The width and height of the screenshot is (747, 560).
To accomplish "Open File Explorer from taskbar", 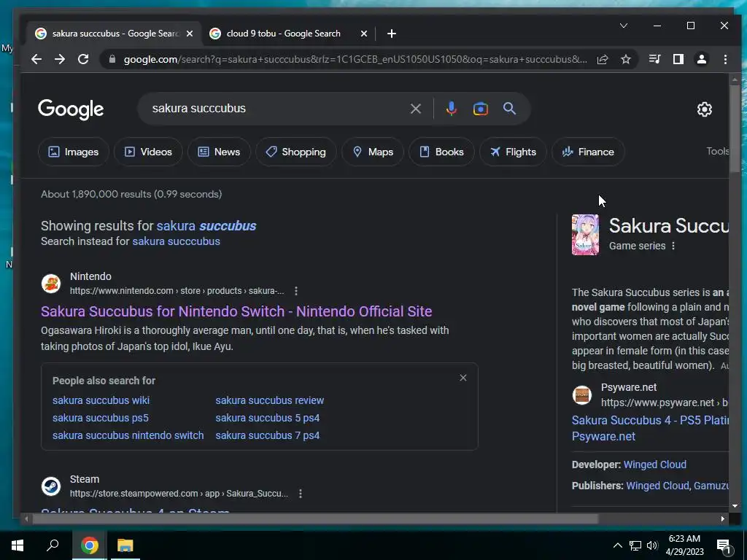I will [125, 545].
